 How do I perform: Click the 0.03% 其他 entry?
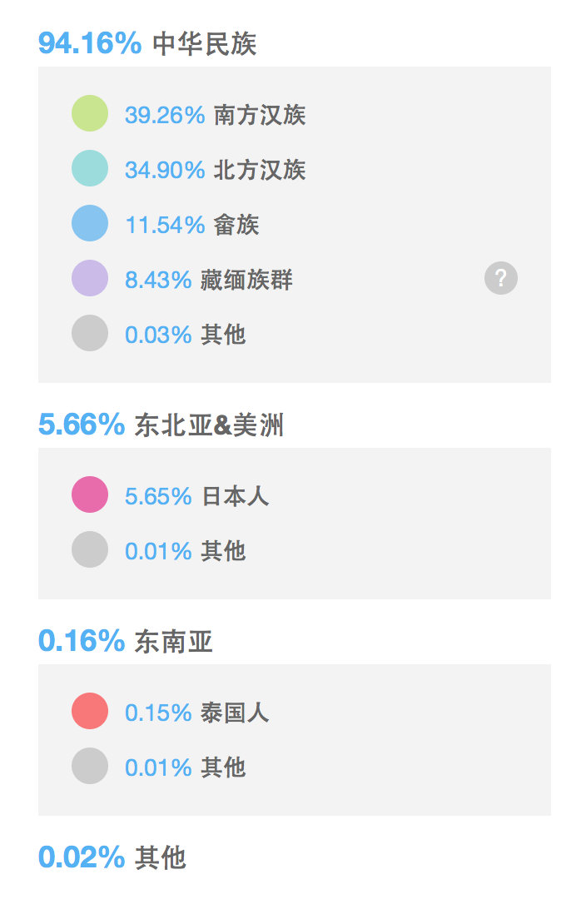(x=185, y=335)
